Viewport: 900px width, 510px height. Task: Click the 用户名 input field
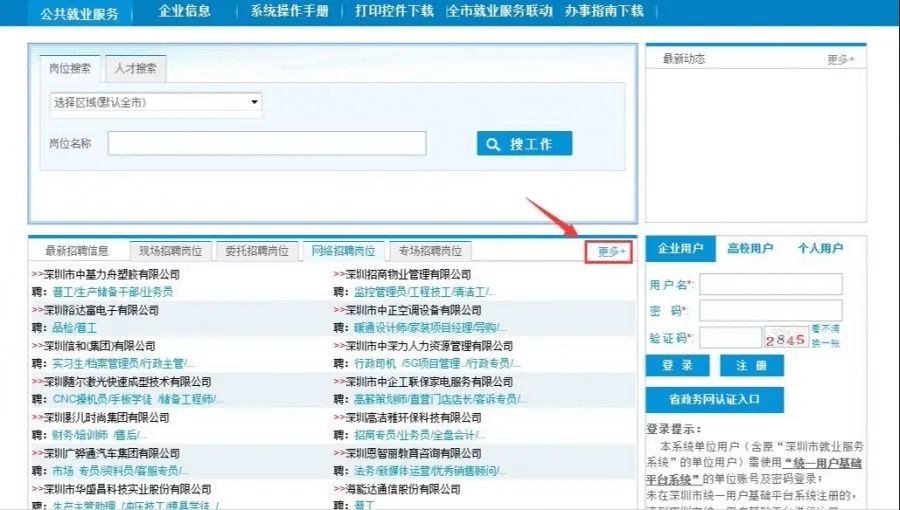point(770,285)
